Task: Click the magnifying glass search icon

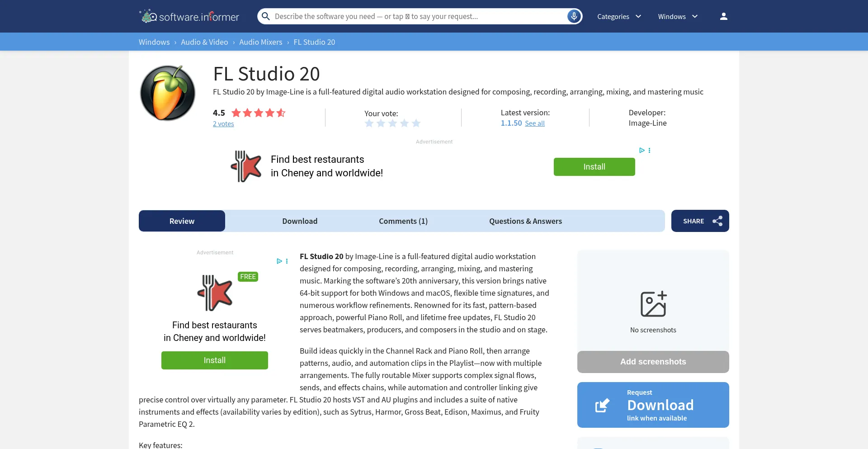Action: 265,16
